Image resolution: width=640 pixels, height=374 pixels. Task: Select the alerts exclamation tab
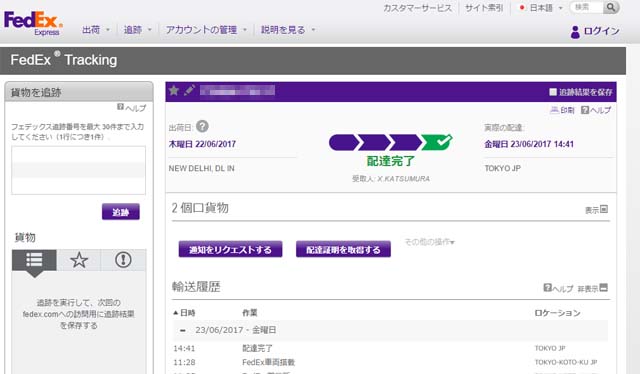tap(123, 260)
